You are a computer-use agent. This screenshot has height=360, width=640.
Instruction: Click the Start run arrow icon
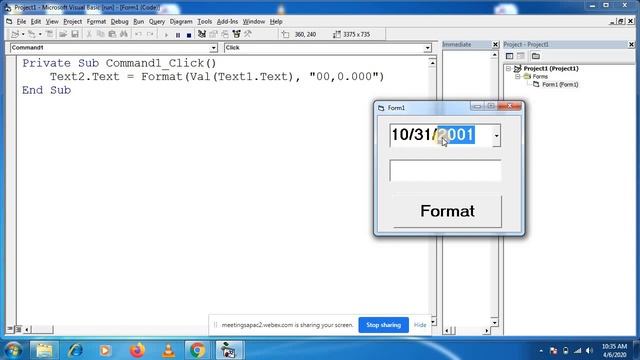166,35
